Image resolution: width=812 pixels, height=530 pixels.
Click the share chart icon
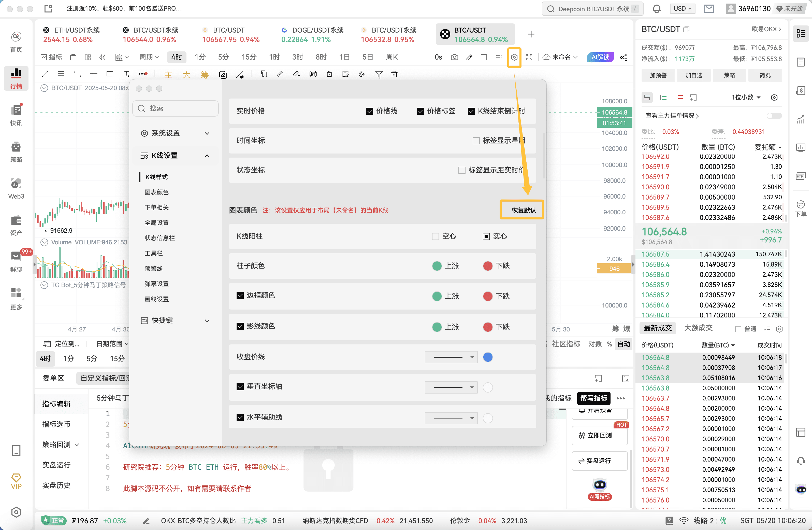point(624,57)
